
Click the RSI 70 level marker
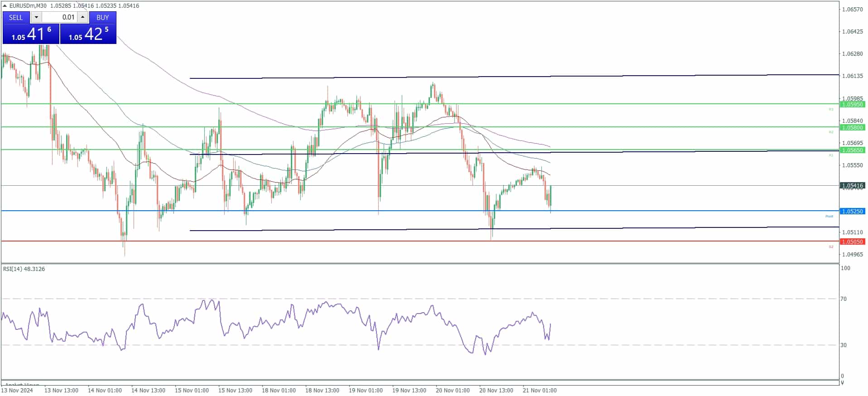click(x=844, y=299)
